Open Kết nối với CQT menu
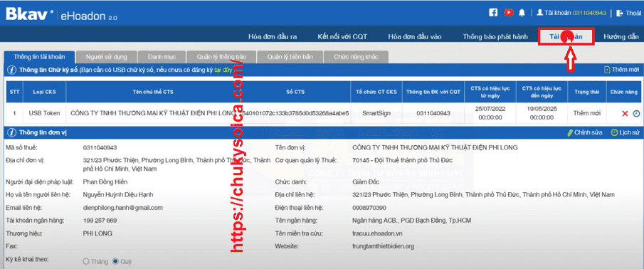The height and width of the screenshot is (269, 644). coord(342,36)
